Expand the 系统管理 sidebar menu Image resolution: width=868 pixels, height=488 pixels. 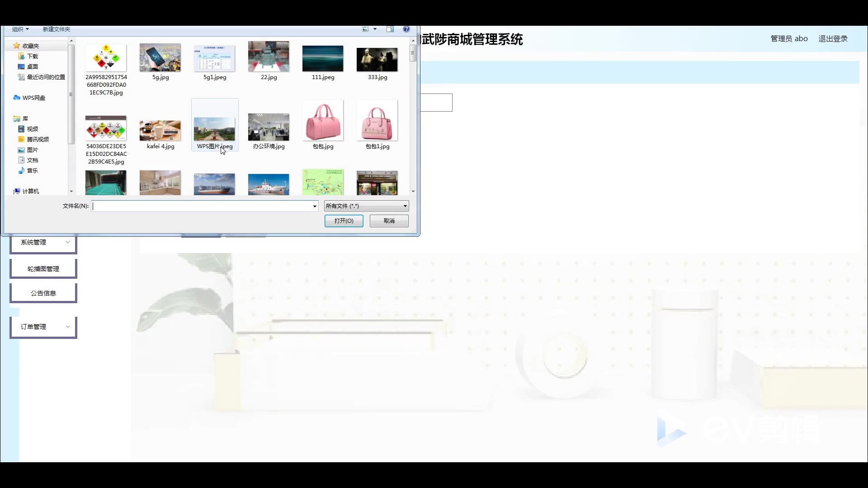pos(43,243)
